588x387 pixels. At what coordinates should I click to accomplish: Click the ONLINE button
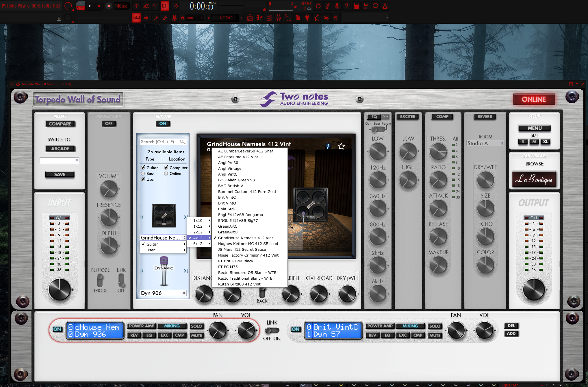point(534,99)
